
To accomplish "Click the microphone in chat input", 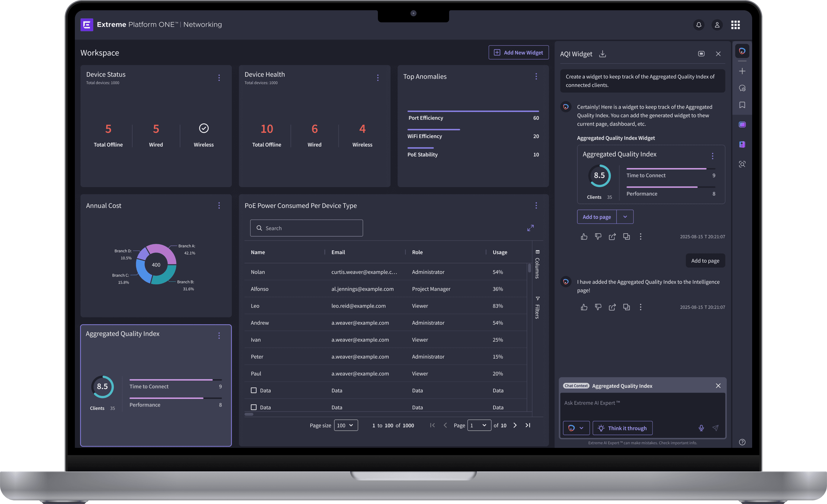I will pyautogui.click(x=701, y=428).
